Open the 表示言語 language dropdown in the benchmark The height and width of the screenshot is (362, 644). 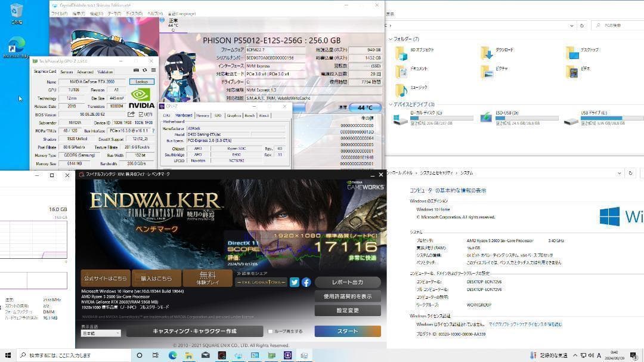pyautogui.click(x=100, y=333)
